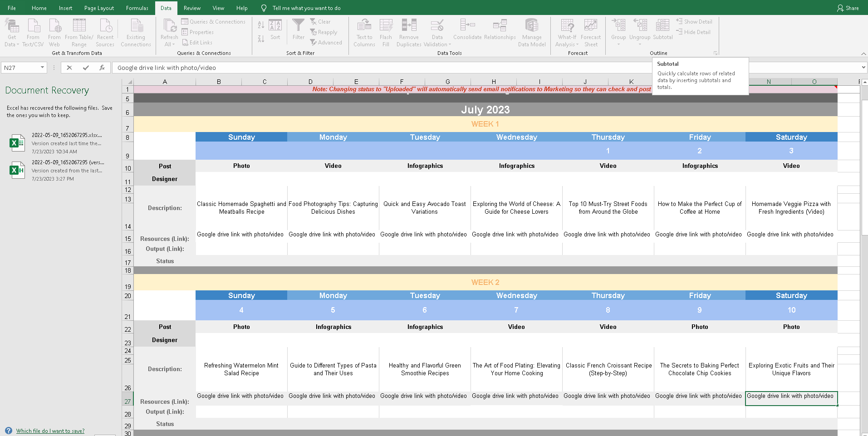Click the Insert Function fx button

pos(102,68)
